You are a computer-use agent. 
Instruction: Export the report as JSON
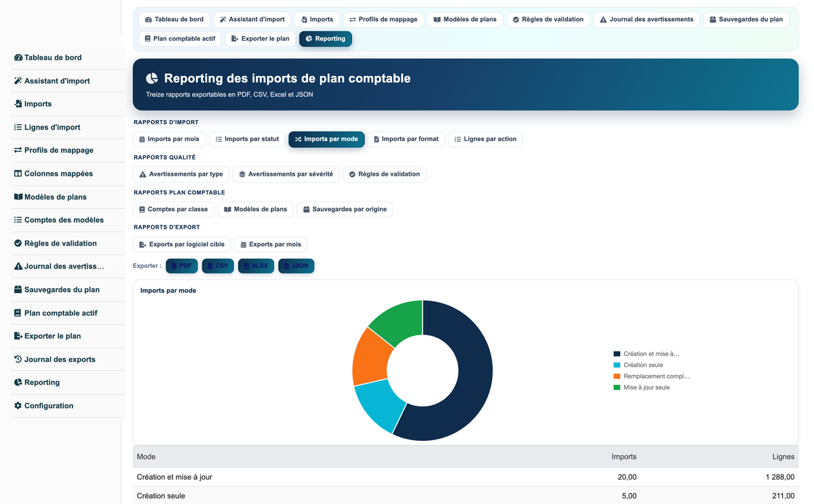(x=296, y=266)
